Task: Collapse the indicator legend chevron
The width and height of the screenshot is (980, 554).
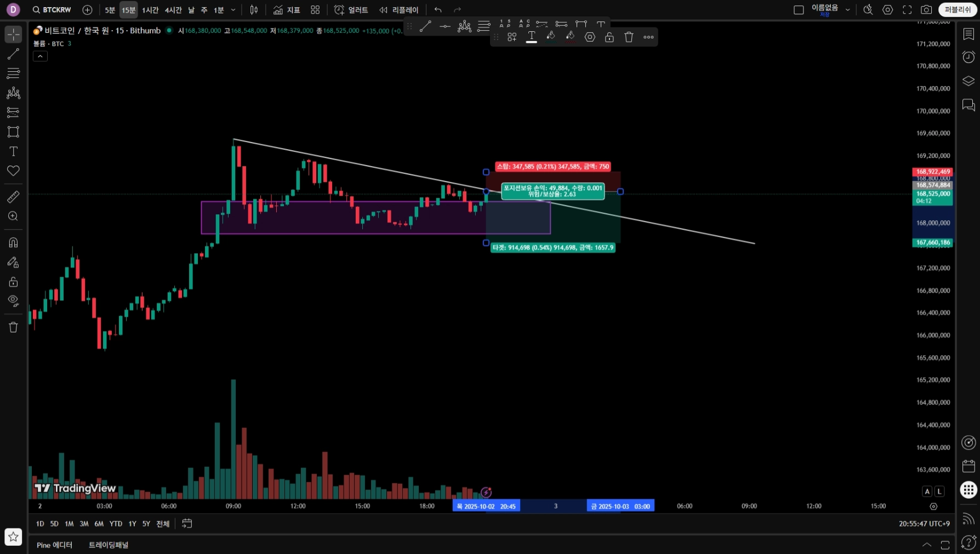Action: coord(40,56)
